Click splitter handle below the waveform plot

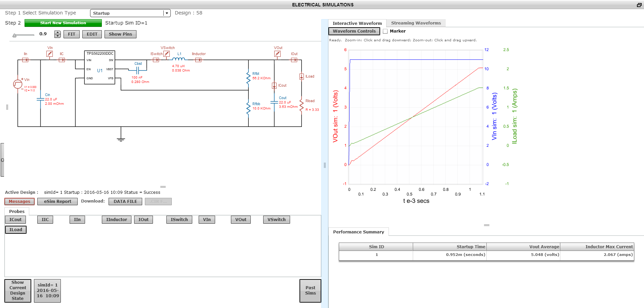coord(486,225)
